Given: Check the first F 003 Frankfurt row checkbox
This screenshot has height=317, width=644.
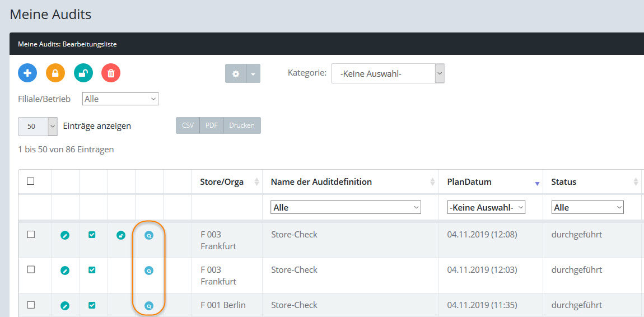Looking at the screenshot, I should tap(31, 235).
